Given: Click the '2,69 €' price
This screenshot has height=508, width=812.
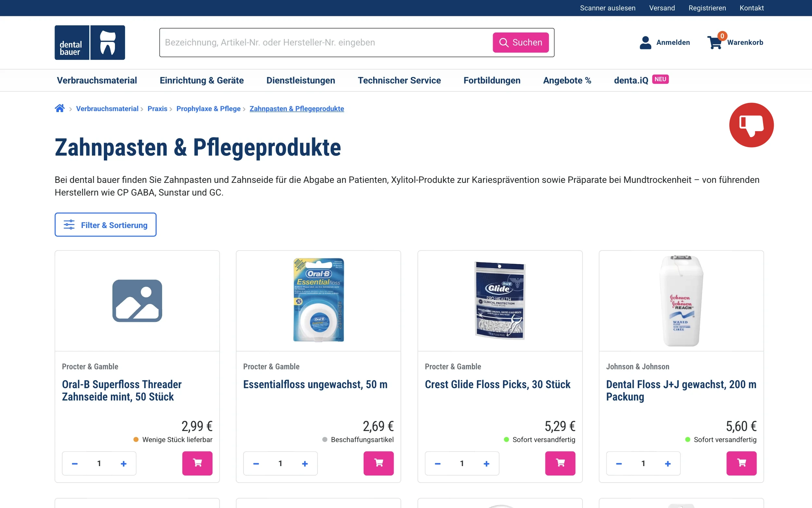Looking at the screenshot, I should tap(378, 426).
